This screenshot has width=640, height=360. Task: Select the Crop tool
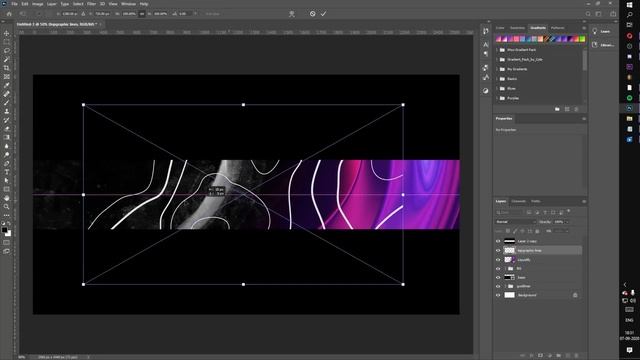7,68
